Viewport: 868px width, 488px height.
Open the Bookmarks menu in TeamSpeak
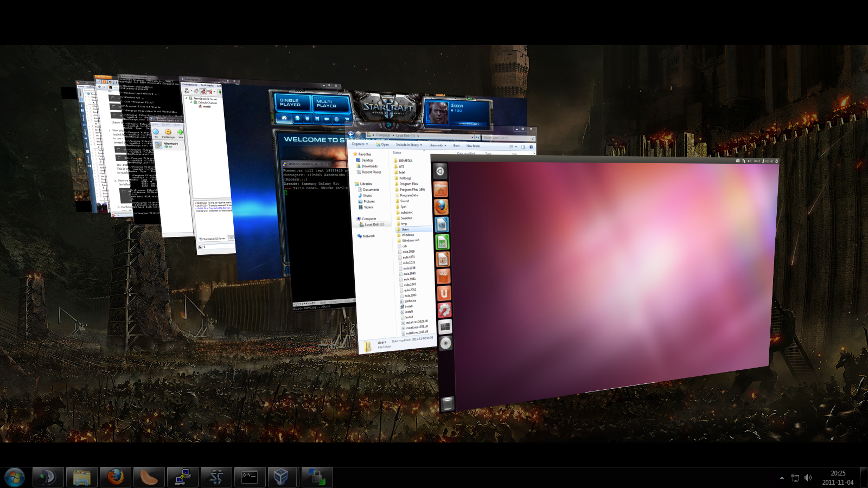(207, 85)
